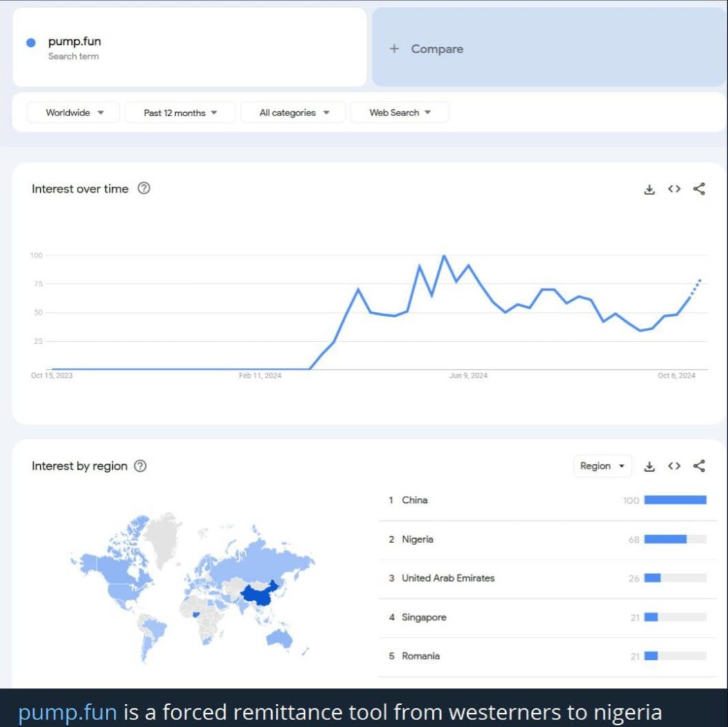The height and width of the screenshot is (727, 728).
Task: Click Australia on the world map
Action: [280, 639]
